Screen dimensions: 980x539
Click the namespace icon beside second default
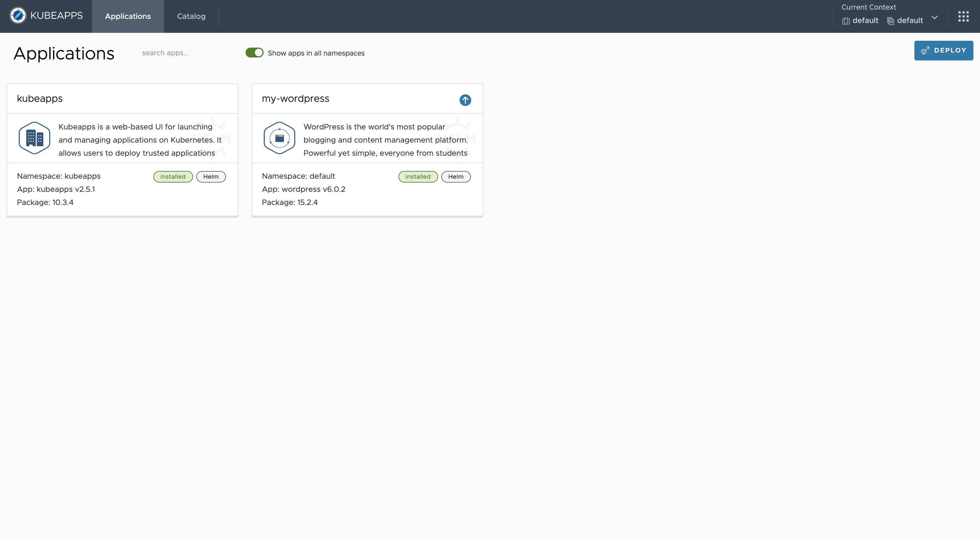point(890,21)
